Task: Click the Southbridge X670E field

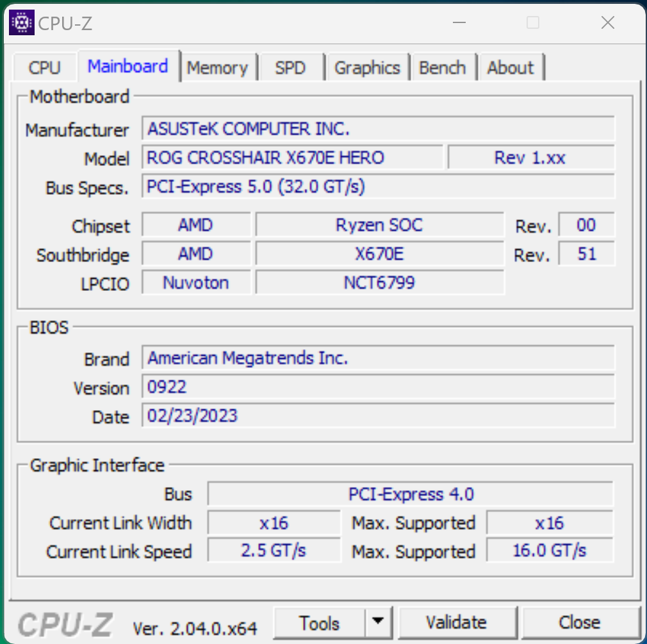Action: click(x=380, y=254)
